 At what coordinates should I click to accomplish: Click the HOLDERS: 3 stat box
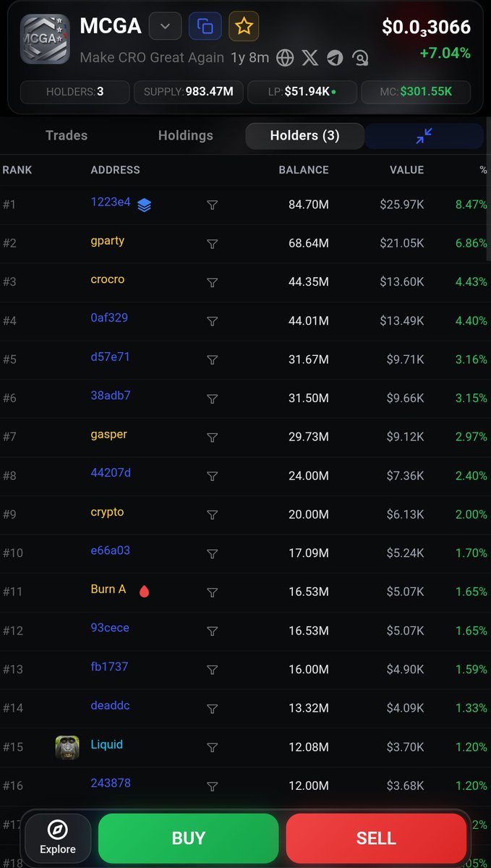[x=75, y=92]
